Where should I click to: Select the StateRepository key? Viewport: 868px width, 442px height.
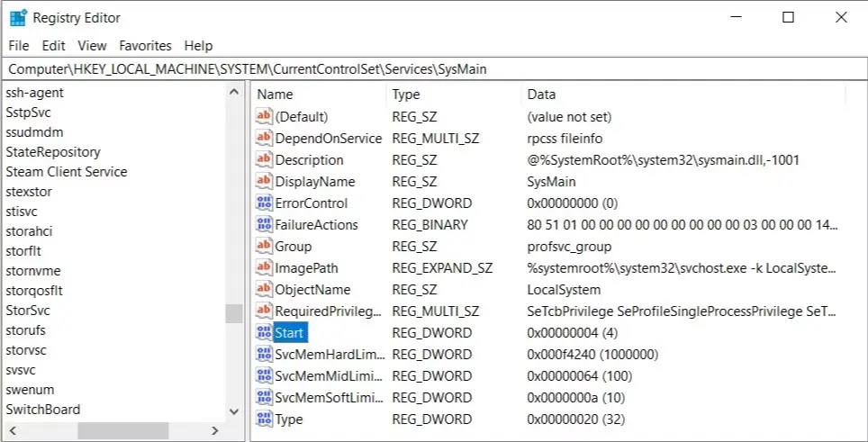coord(53,152)
